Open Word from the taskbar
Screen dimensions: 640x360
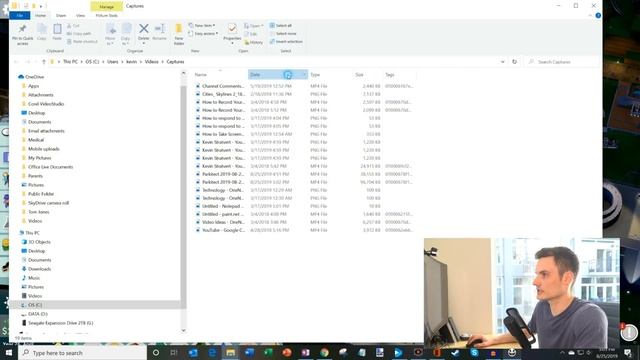pyautogui.click(x=249, y=352)
